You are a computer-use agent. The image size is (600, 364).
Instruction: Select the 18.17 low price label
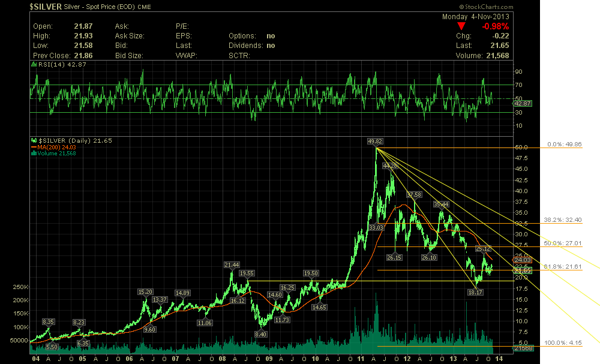[x=475, y=291]
